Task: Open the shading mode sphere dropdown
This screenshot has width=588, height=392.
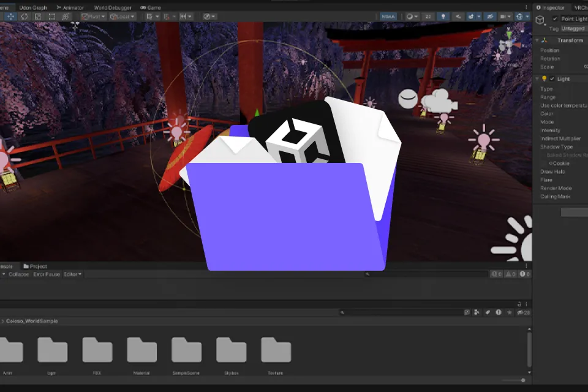Action: tap(412, 17)
